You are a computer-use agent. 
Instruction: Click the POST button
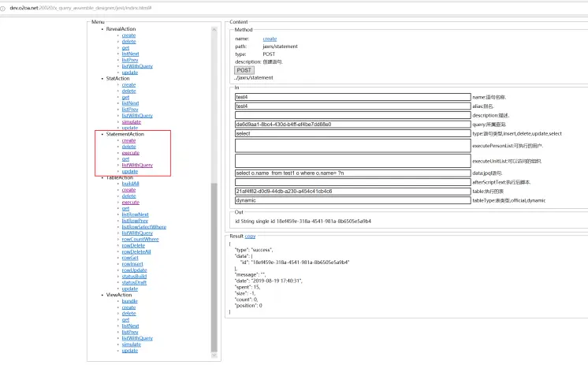click(244, 70)
